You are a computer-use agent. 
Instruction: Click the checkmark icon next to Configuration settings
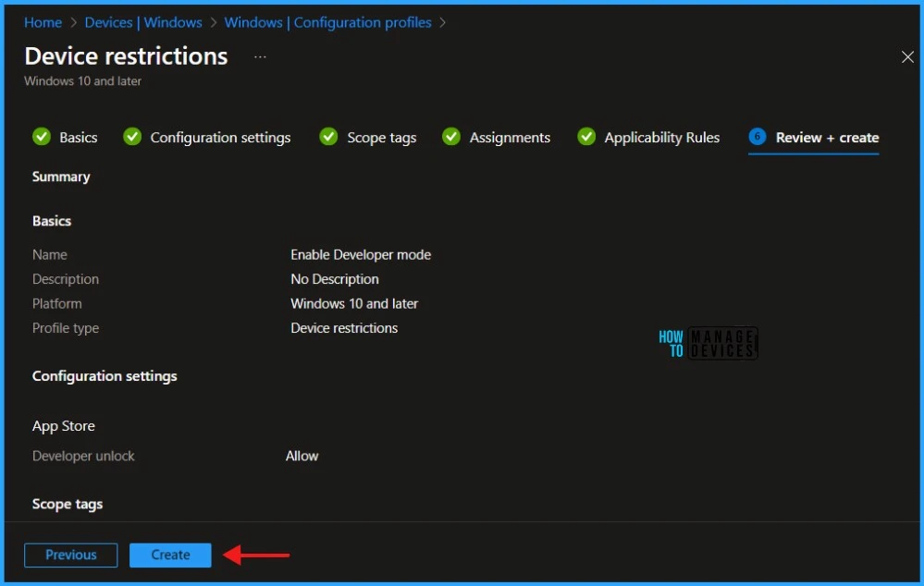[x=132, y=137]
